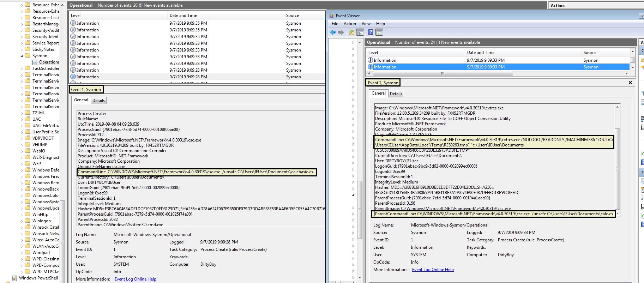Switch to Details tab in left event pane
Image resolution: width=644 pixels, height=283 pixels.
coord(98,101)
